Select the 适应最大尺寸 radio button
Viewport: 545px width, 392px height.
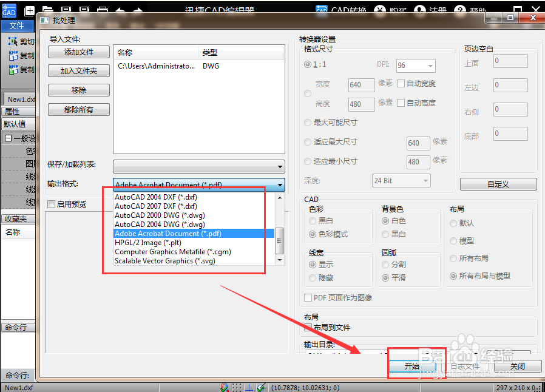pos(308,142)
